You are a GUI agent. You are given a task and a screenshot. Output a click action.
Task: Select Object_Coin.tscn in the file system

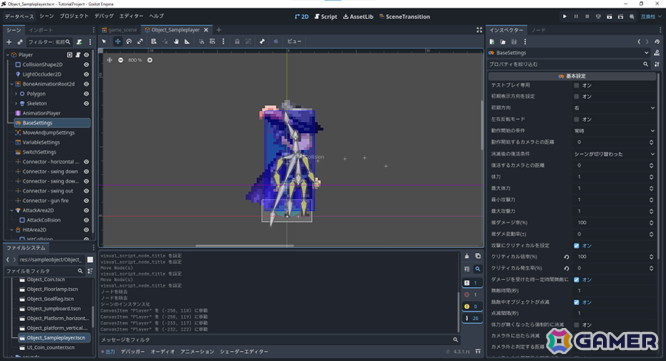[46, 279]
